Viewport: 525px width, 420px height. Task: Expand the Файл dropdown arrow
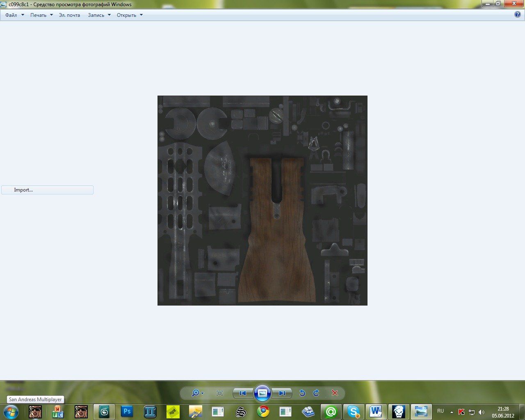[x=23, y=15]
